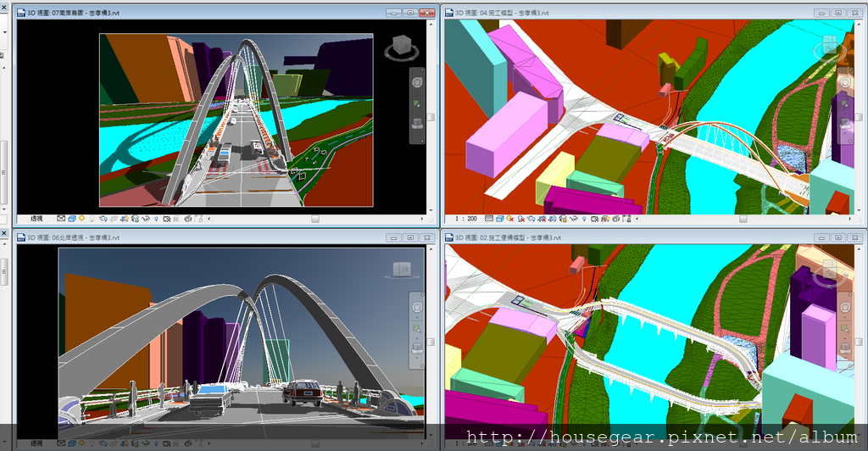Open SteeringWheels in 04.完工模型 navigation bar
Screen dimensions: 868x451
pos(845,82)
